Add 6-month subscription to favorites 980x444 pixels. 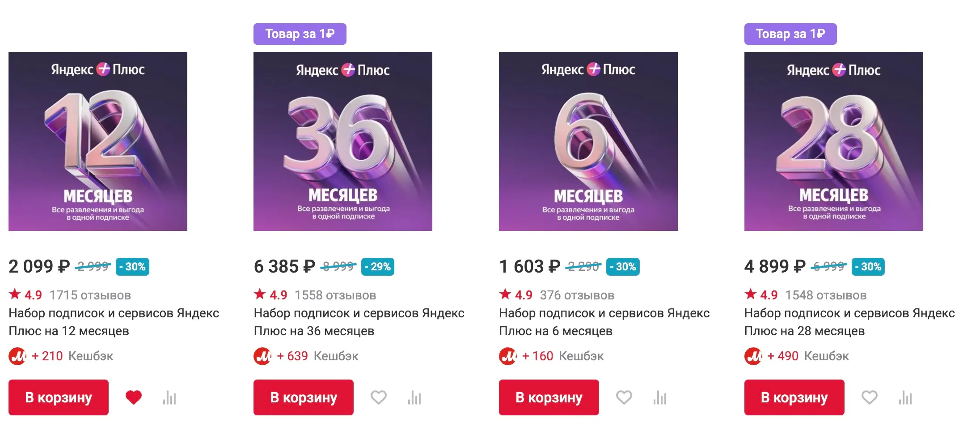624,397
